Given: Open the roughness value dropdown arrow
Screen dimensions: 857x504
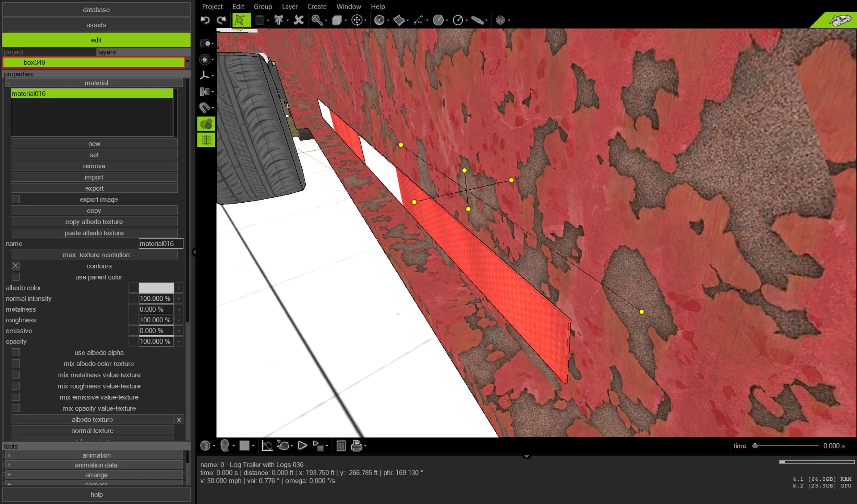Looking at the screenshot, I should coord(179,320).
